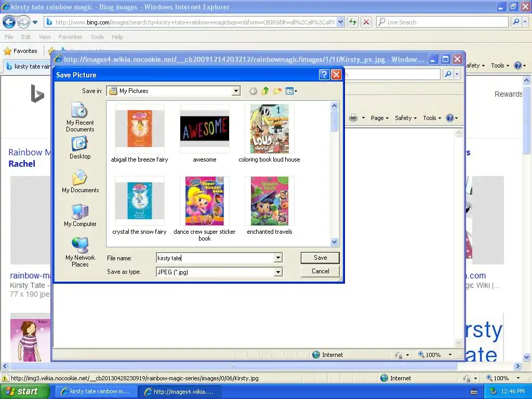Open the Favorites menu
The width and height of the screenshot is (532, 399).
(x=70, y=37)
